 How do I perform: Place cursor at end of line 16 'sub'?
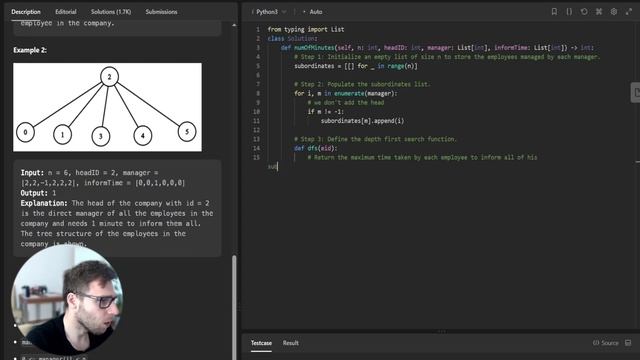tap(278, 167)
